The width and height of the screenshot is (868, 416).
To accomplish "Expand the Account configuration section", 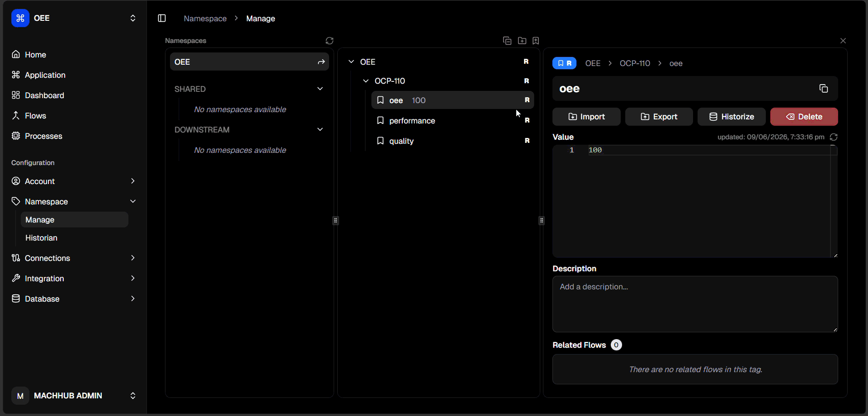I will (74, 181).
